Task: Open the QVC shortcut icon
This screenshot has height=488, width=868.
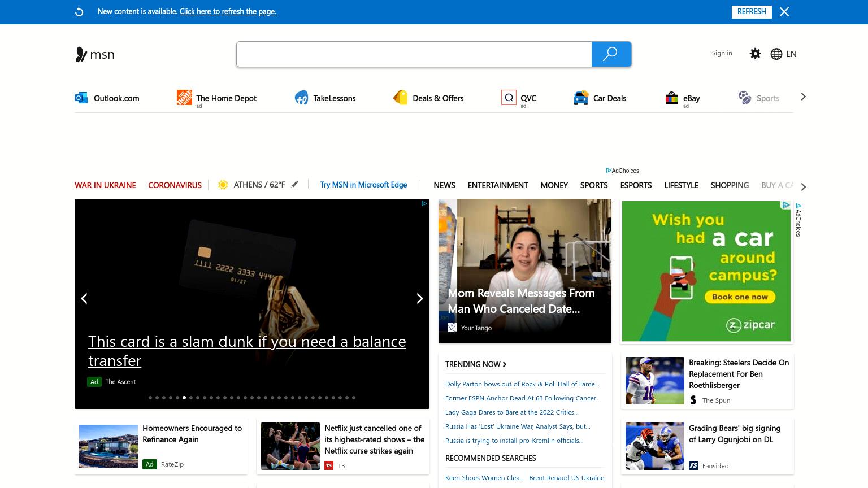Action: click(x=509, y=98)
